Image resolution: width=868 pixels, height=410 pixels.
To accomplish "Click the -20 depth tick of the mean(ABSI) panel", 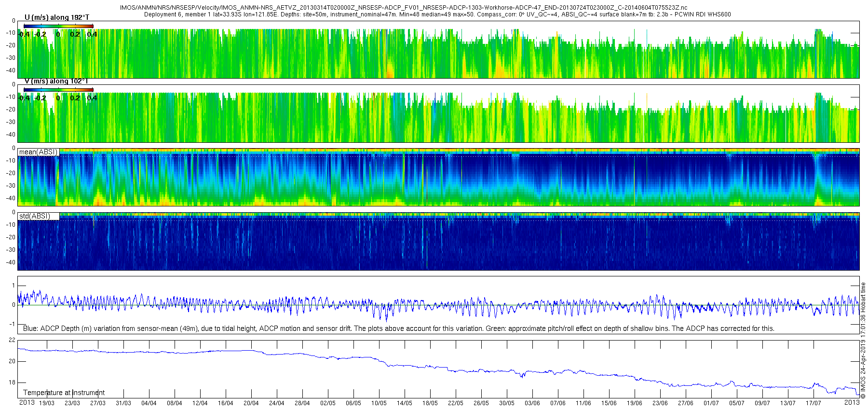I will 11,173.
